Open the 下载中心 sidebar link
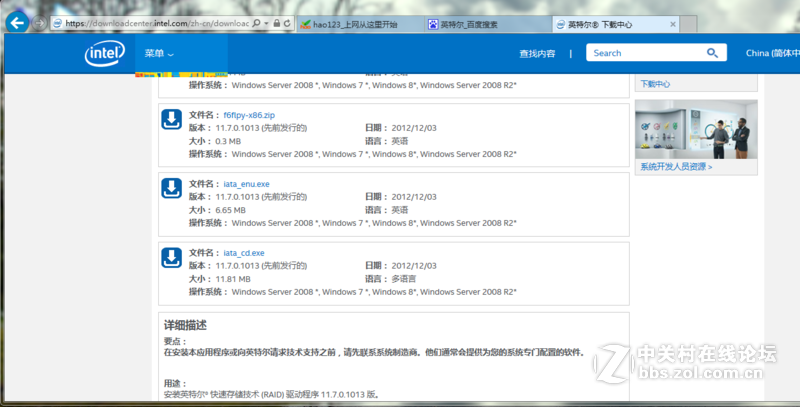 655,84
